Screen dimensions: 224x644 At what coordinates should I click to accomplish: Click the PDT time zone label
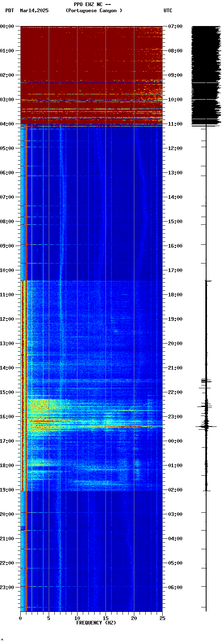tap(10, 11)
